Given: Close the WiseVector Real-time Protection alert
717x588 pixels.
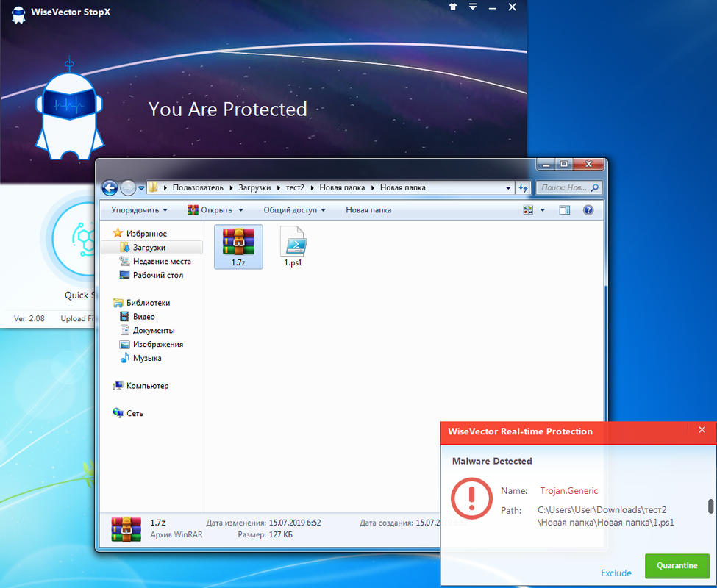Looking at the screenshot, I should coord(702,430).
